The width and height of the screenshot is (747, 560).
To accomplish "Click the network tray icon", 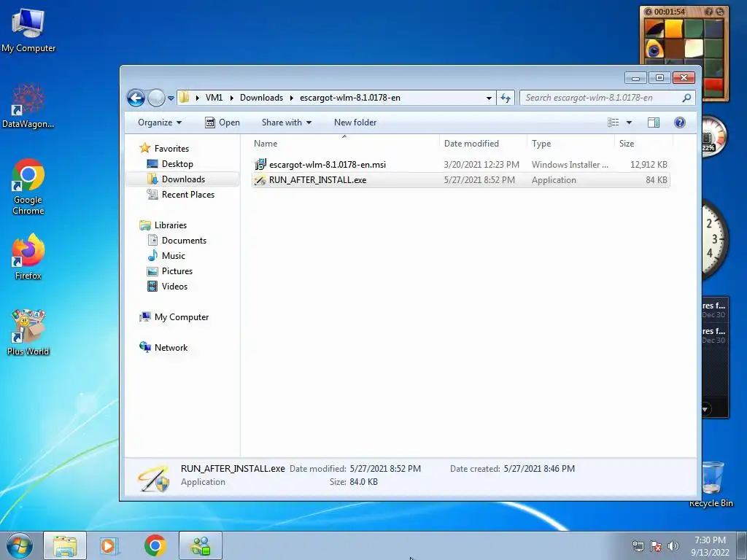I will (x=638, y=546).
